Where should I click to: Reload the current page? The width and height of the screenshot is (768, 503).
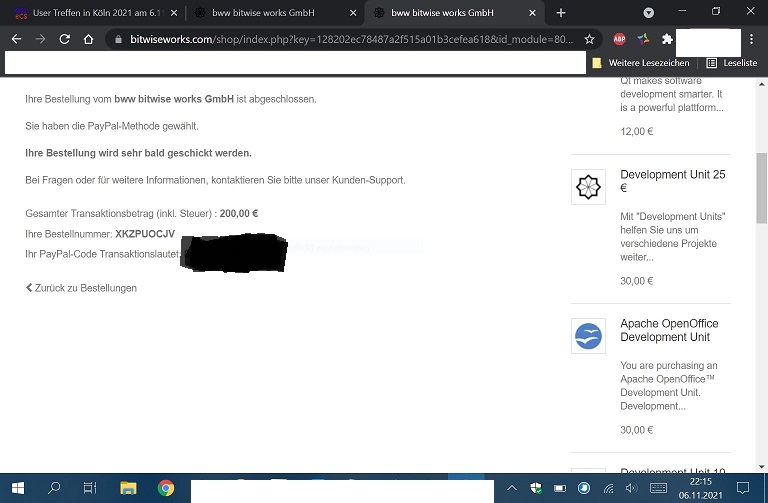click(x=64, y=39)
